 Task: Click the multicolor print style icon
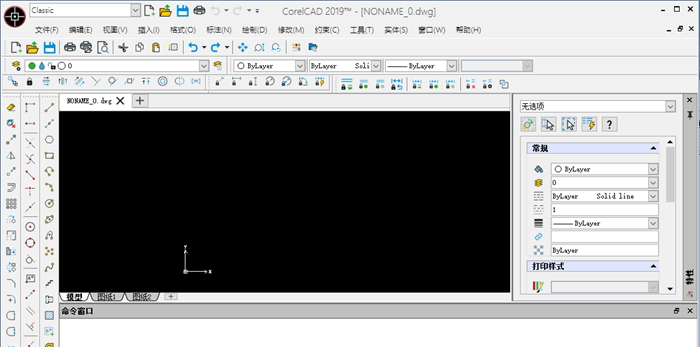(x=538, y=286)
